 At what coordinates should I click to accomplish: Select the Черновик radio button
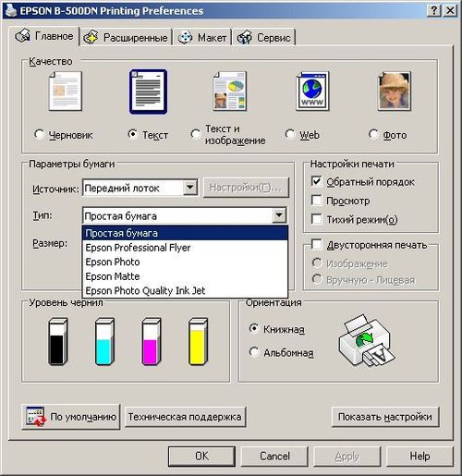tap(40, 134)
